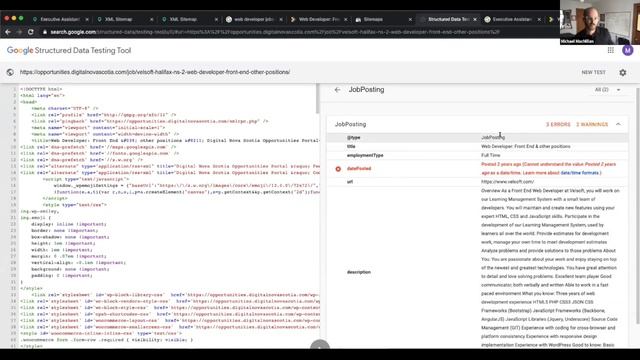This screenshot has height=360, width=640.
Task: Switch to Web Developer: Front tab
Action: tap(317, 19)
